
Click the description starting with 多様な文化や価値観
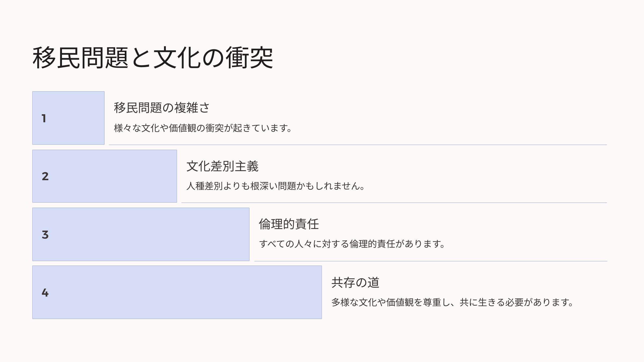click(x=452, y=302)
